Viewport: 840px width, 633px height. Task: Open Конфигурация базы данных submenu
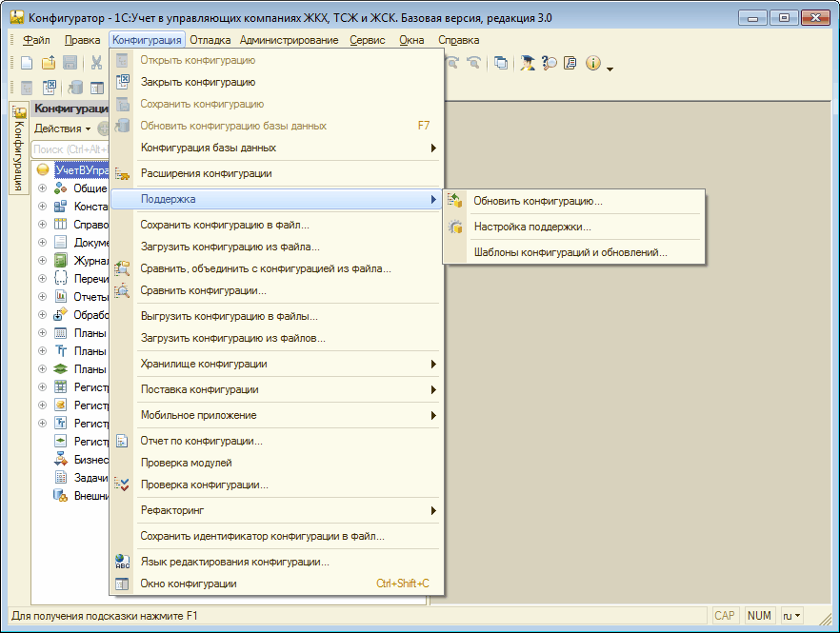click(x=277, y=148)
